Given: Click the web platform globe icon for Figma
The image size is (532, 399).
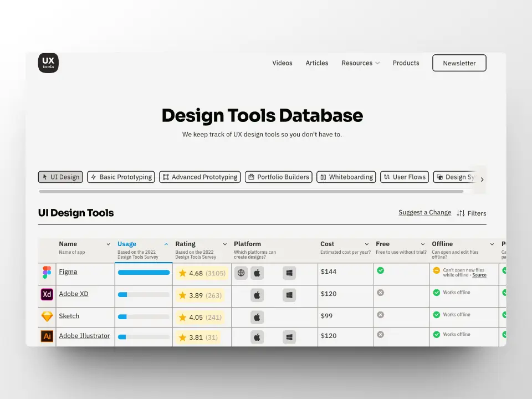Looking at the screenshot, I should click(x=241, y=273).
